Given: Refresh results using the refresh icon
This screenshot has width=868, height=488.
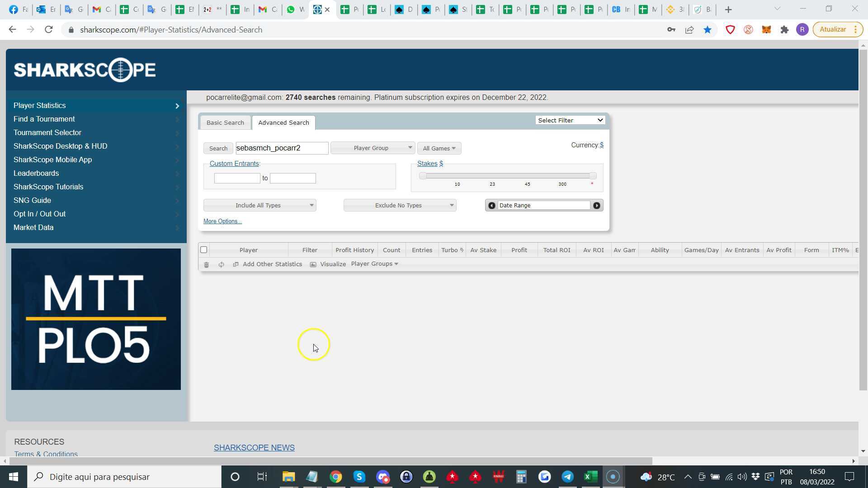Looking at the screenshot, I should pyautogui.click(x=221, y=264).
